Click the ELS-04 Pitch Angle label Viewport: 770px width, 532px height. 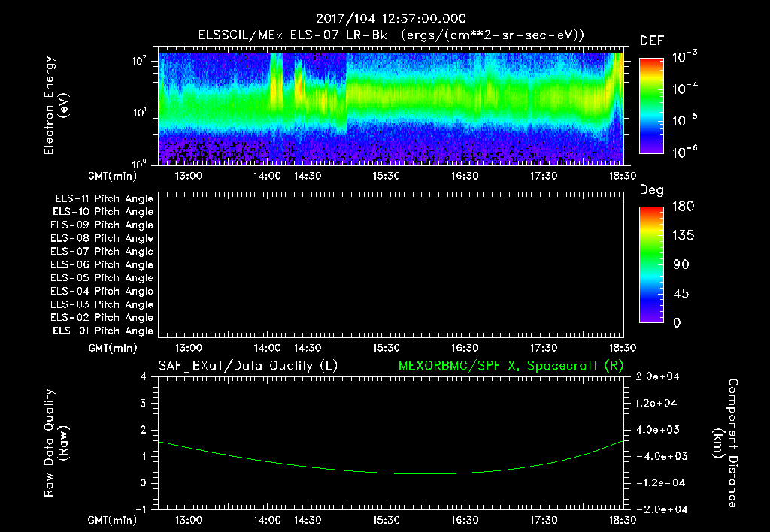click(x=102, y=291)
